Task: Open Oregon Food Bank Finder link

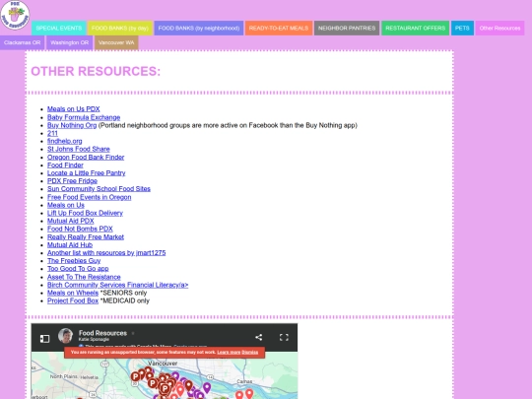Action: coord(86,157)
